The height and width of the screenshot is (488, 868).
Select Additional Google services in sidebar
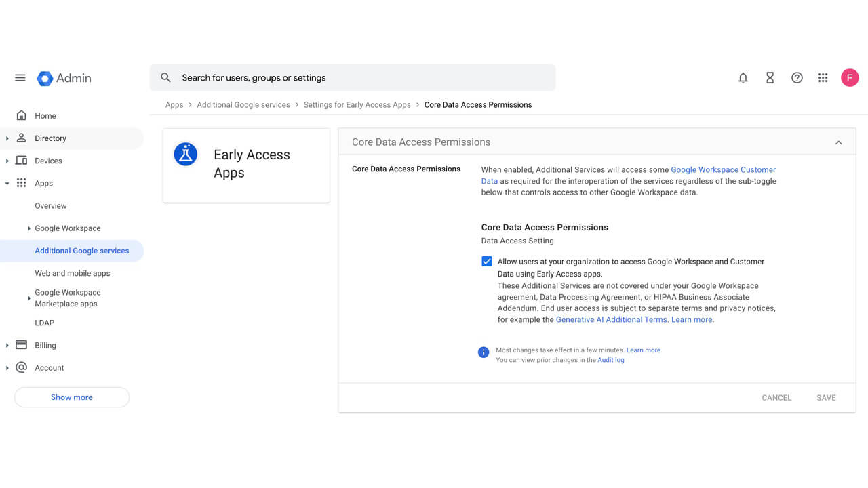coord(81,251)
